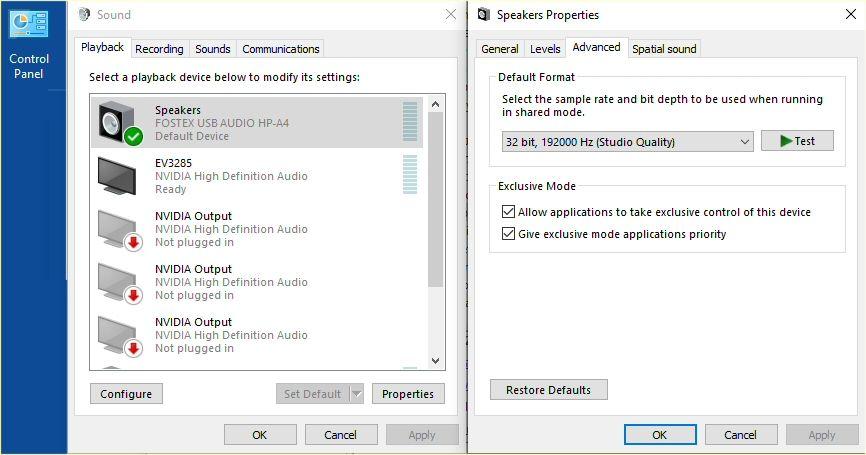
Task: Click the Restore Defaults button
Action: tap(548, 390)
